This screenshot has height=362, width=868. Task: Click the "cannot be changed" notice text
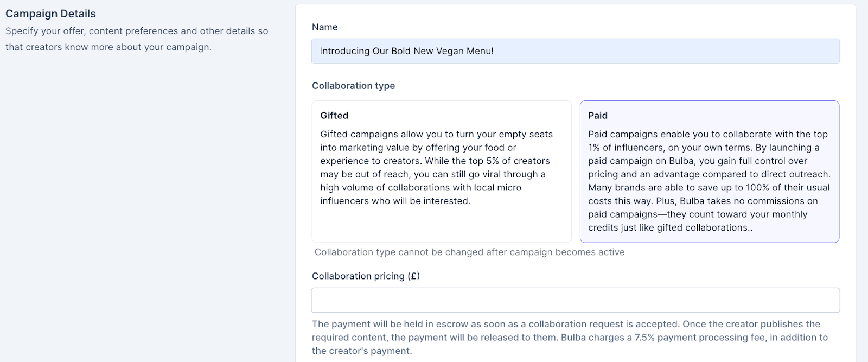coord(469,252)
